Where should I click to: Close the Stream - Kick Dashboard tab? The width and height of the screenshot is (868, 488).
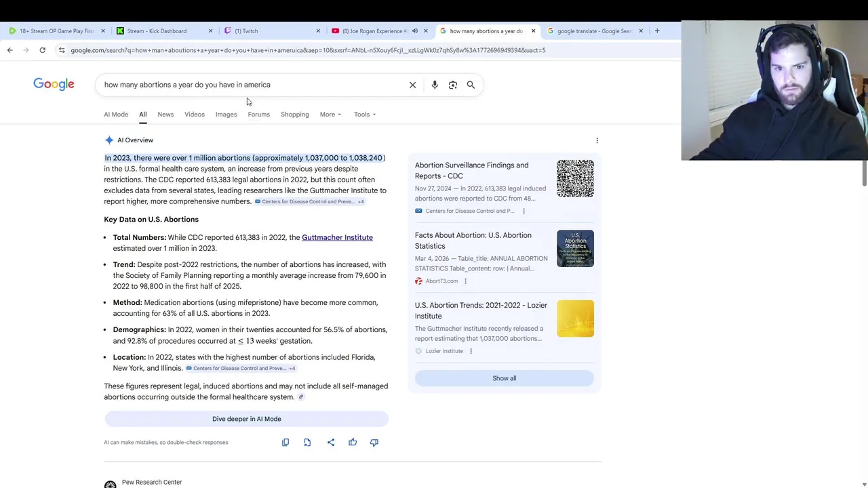click(210, 30)
